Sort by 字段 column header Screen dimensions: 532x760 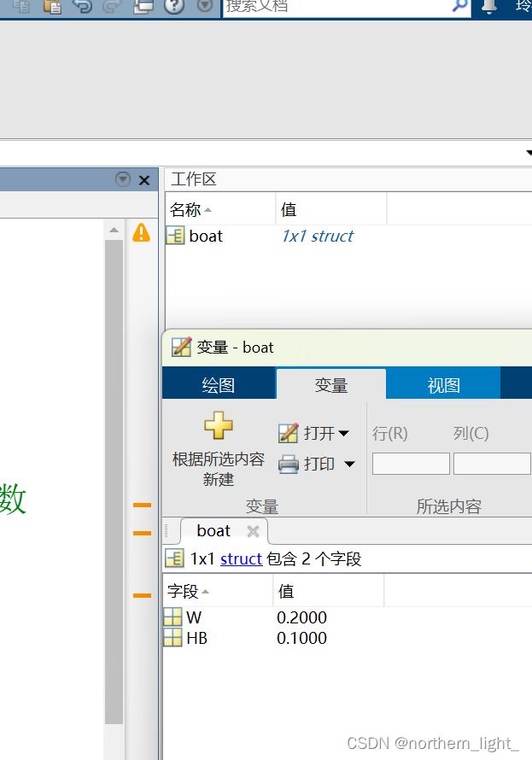pyautogui.click(x=218, y=591)
